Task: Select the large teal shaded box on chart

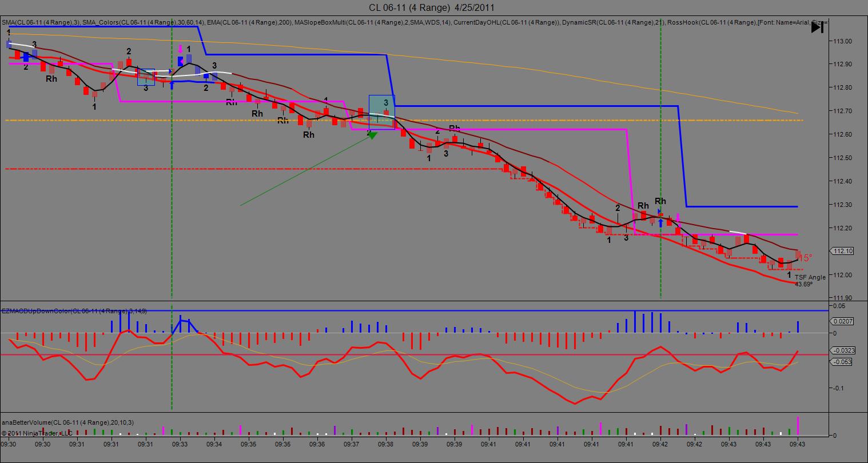Action: tap(382, 112)
